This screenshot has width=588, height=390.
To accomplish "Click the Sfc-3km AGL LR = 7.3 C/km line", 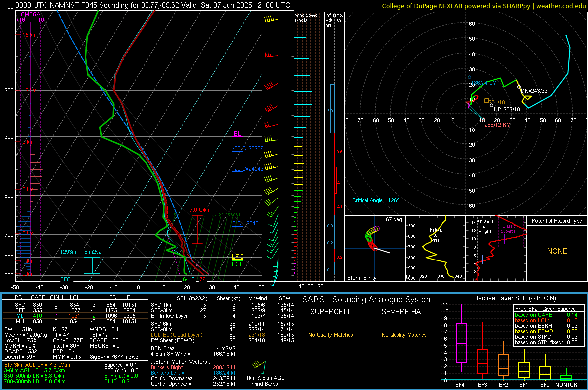I will click(x=37, y=365).
